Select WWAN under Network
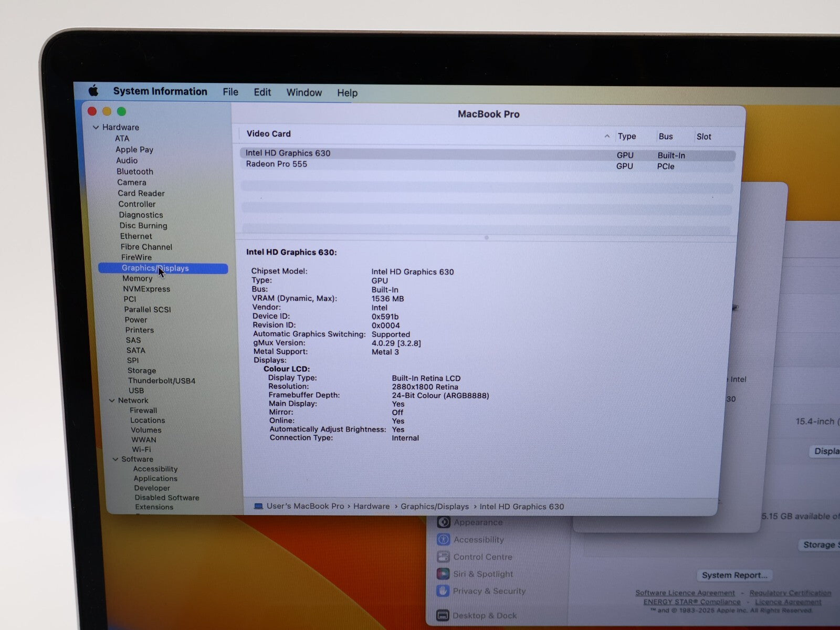 pyautogui.click(x=144, y=440)
